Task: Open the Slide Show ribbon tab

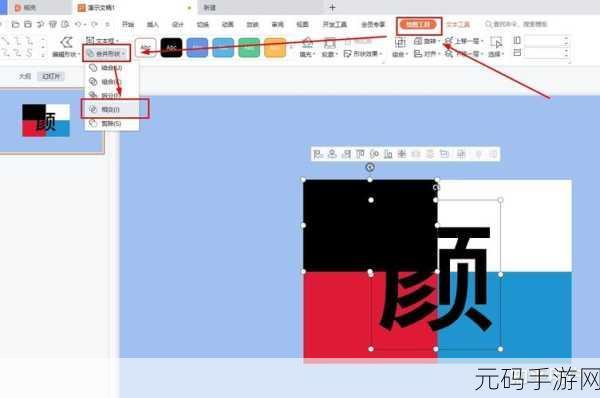Action: pyautogui.click(x=252, y=24)
